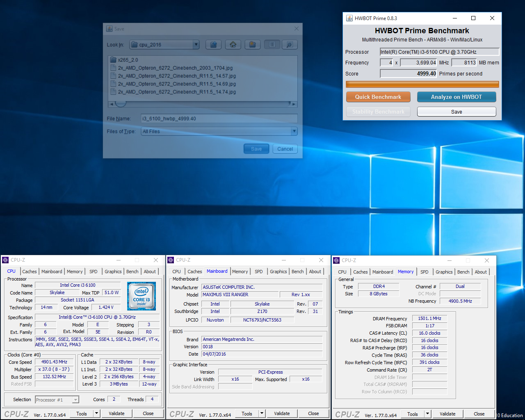
Task: Select 2x_AMD_Opteron_6272_Cinebench_R11.5_14.69.jpg
Action: pyautogui.click(x=177, y=84)
